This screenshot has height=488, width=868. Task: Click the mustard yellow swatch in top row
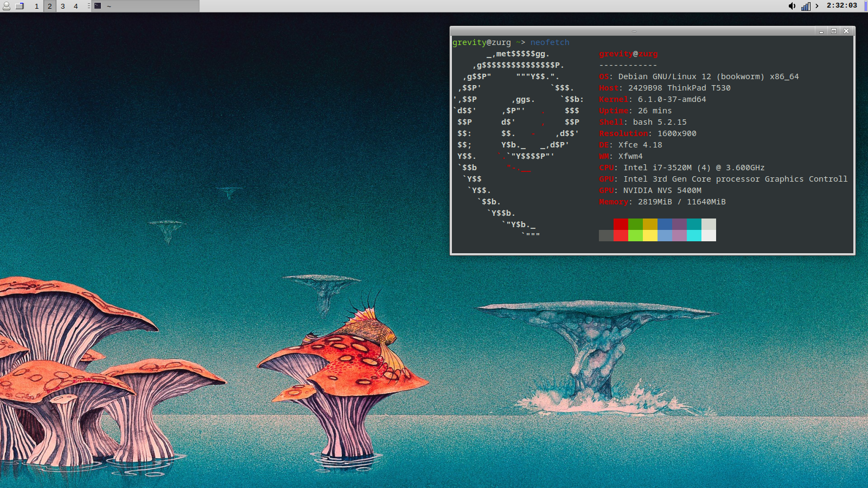coord(650,224)
